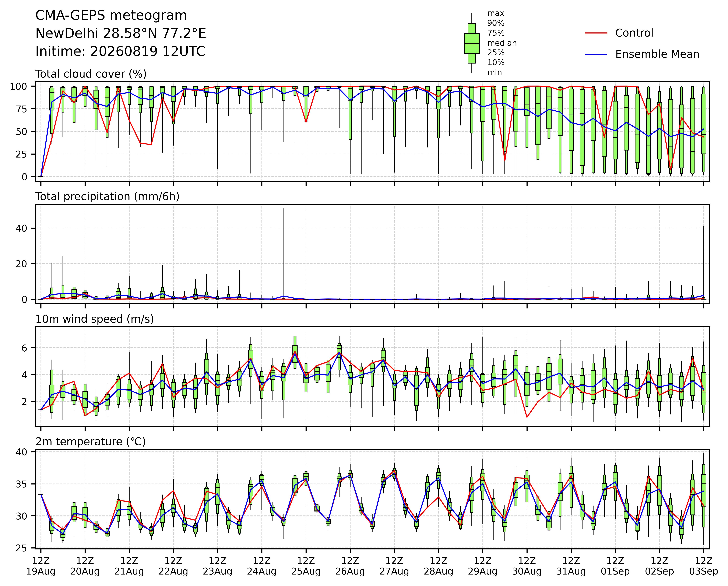Click the 'max' label in box legend
728x586 pixels.
point(495,14)
